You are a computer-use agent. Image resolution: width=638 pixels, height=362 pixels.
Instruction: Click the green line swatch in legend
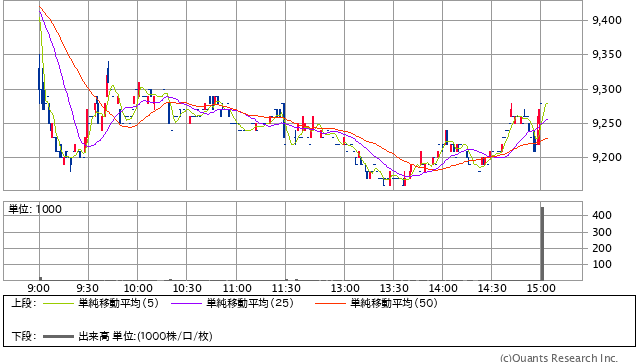pos(59,303)
